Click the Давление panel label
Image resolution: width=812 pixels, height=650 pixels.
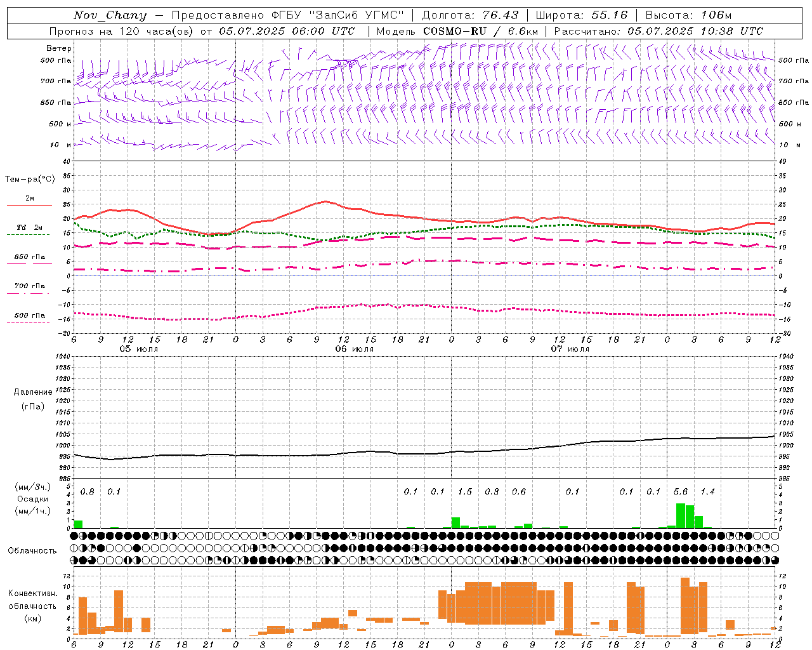coord(33,392)
